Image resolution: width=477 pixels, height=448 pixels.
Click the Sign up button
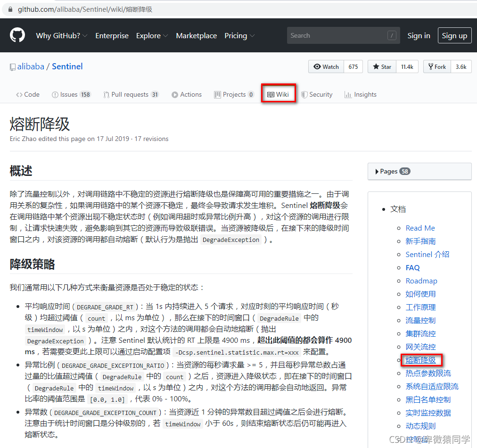coord(454,36)
